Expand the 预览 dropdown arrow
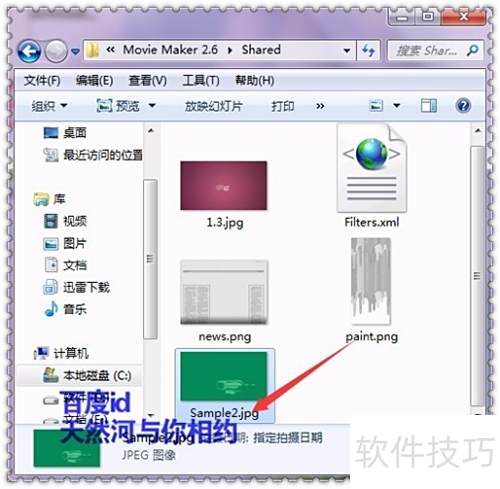Image resolution: width=500 pixels, height=489 pixels. 152,106
